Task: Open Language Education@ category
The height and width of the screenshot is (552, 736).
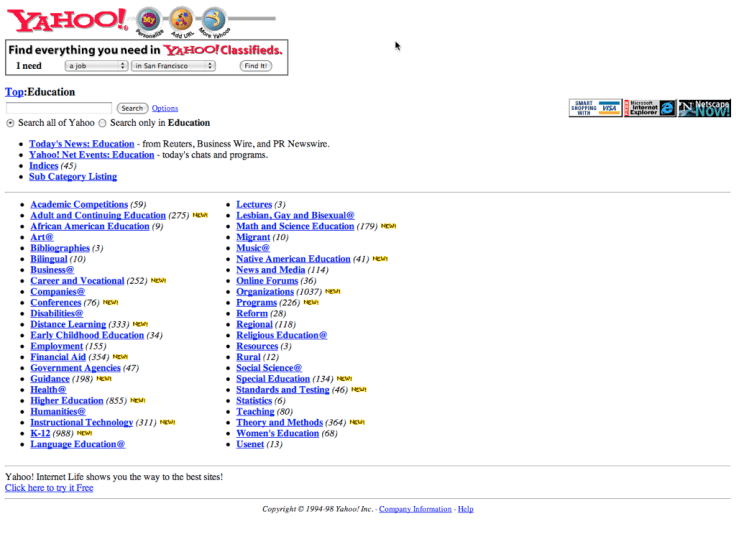Action: [77, 444]
